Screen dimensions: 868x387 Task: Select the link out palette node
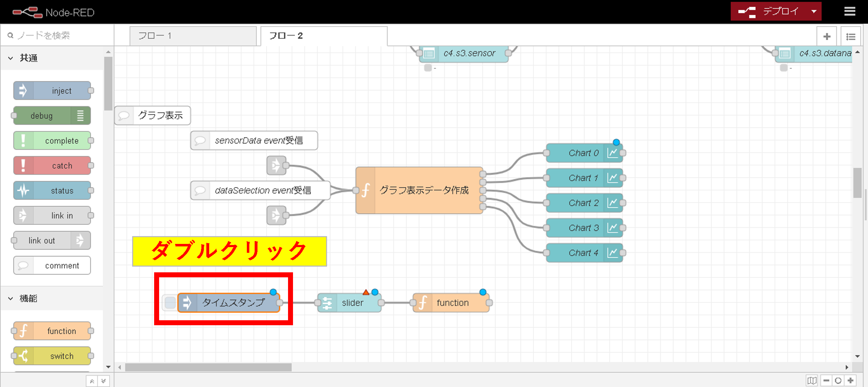(x=52, y=240)
